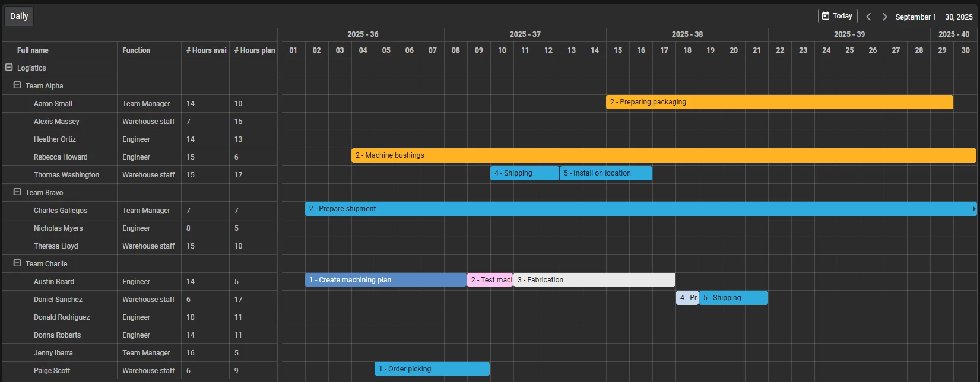Image resolution: width=980 pixels, height=382 pixels.
Task: Select week 2025 - 36 header
Action: click(x=363, y=34)
